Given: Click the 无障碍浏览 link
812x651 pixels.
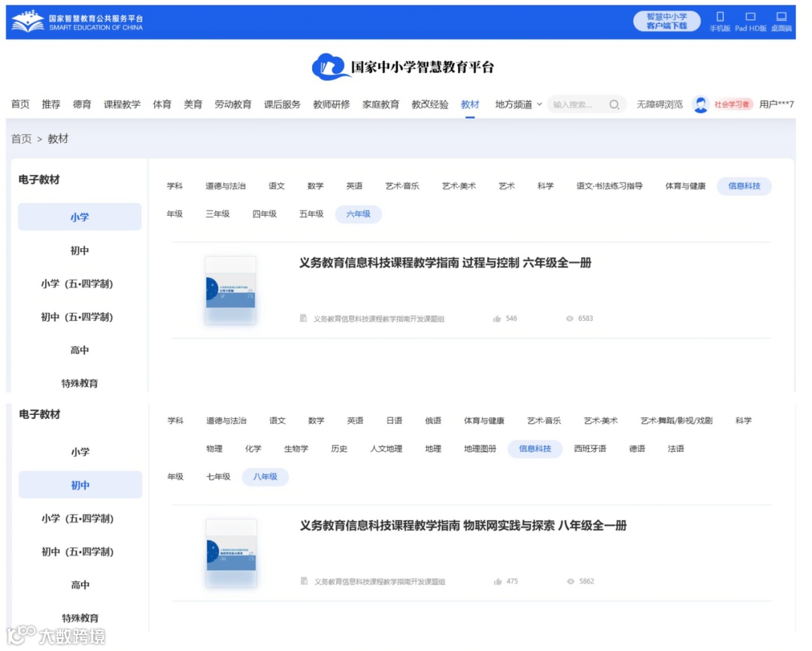Looking at the screenshot, I should (x=660, y=104).
